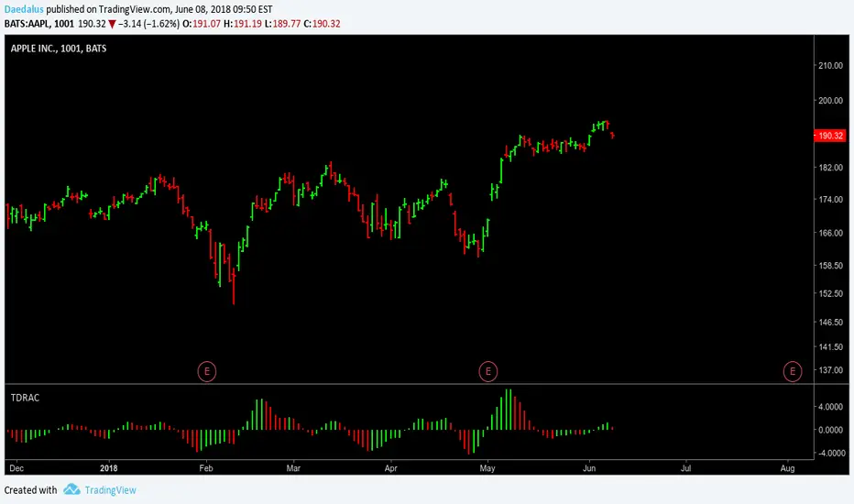Image resolution: width=854 pixels, height=504 pixels.
Task: Click the 4.0000 indicator axis label
Action: 832,407
